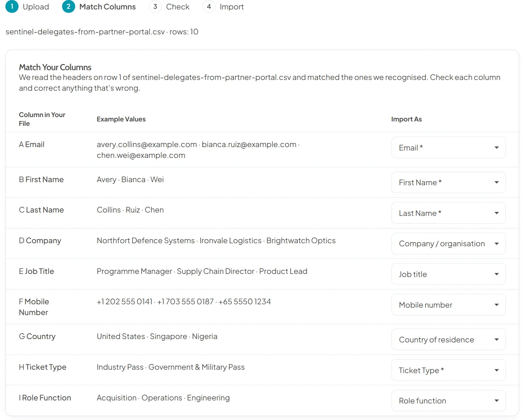Image resolution: width=524 pixels, height=420 pixels.
Task: Click the Northfort Defence Systems example values
Action: tap(216, 241)
